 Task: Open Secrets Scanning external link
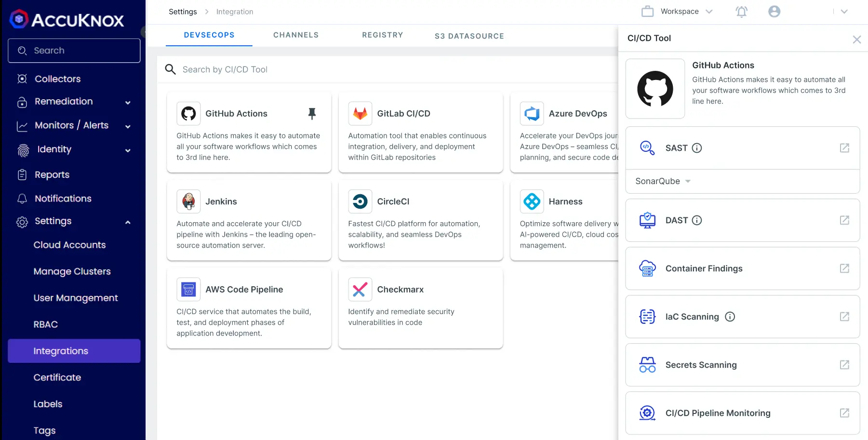[844, 365]
